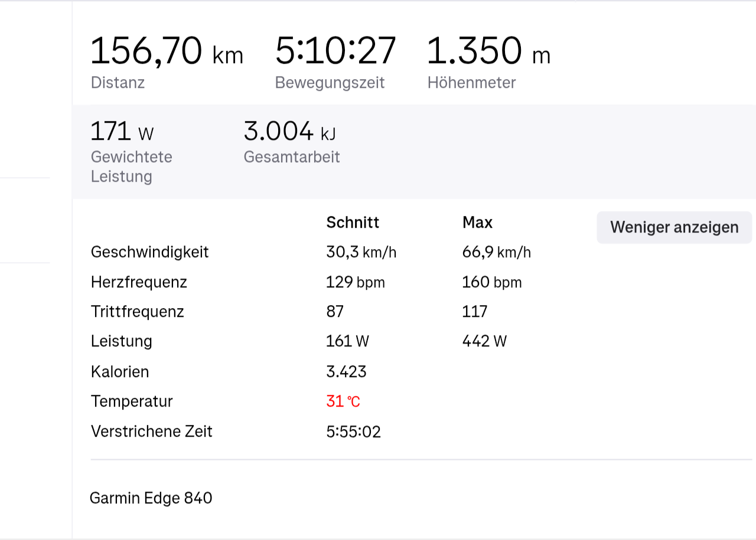Click the Kalorien value 3.423
Screen dimensions: 756x540
click(346, 372)
